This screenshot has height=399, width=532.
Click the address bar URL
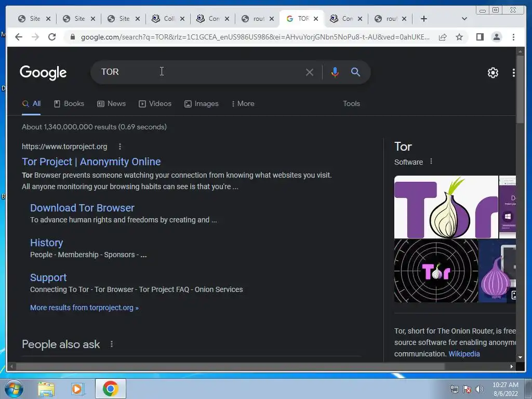click(255, 37)
